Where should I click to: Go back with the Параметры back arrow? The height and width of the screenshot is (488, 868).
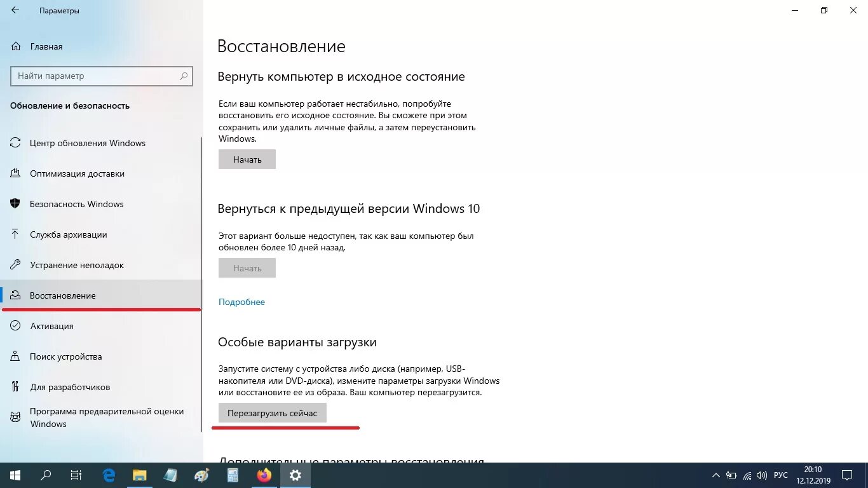click(x=15, y=11)
